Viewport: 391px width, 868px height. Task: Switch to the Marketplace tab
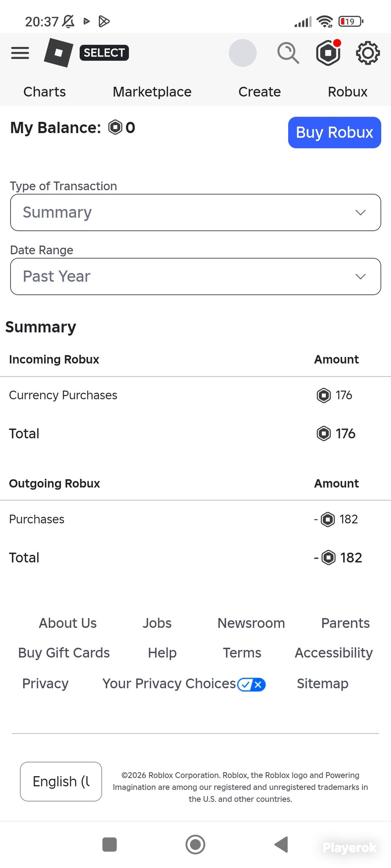tap(152, 92)
